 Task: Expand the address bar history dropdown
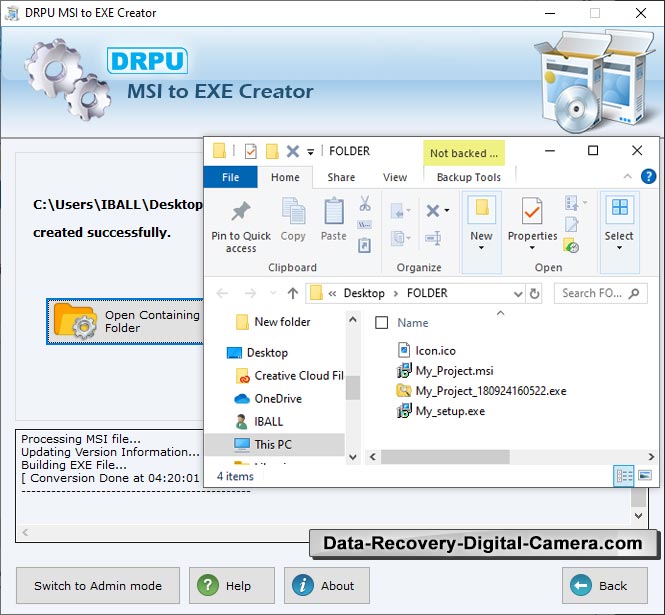click(x=518, y=294)
